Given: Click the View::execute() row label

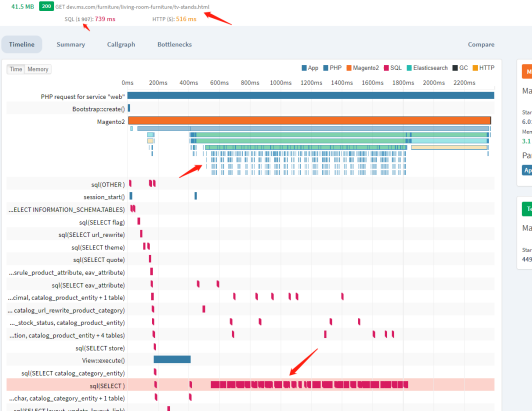Looking at the screenshot, I should (103, 360).
